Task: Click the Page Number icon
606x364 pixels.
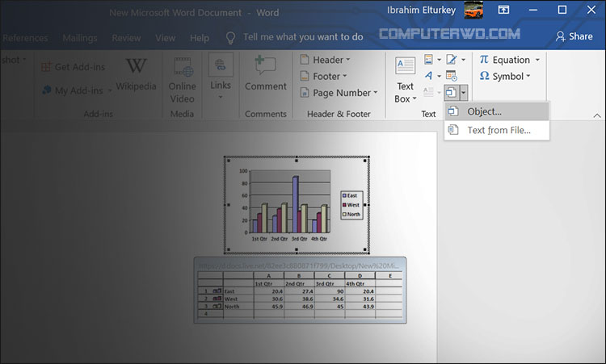Action: pos(305,93)
